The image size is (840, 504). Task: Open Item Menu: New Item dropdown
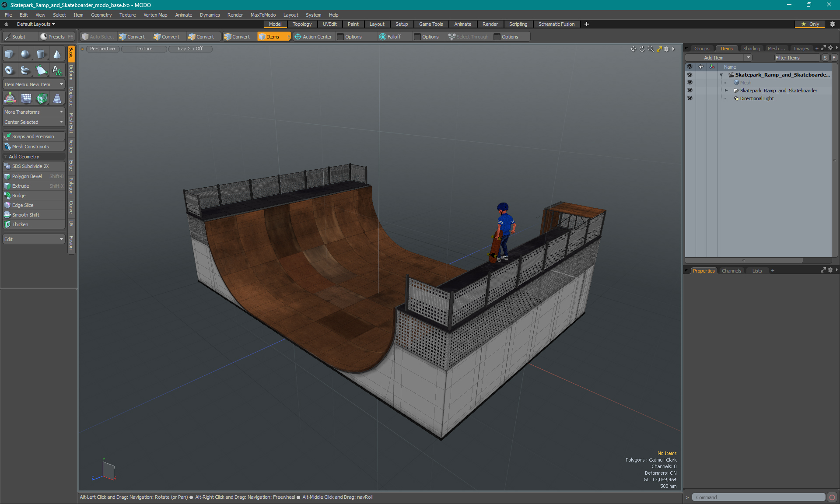(x=34, y=84)
